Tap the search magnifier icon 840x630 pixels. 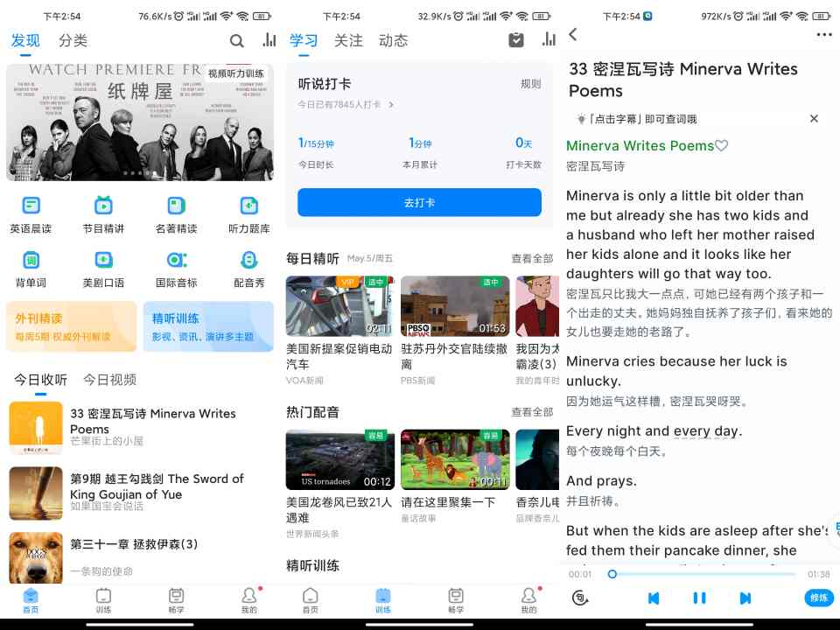pyautogui.click(x=237, y=40)
